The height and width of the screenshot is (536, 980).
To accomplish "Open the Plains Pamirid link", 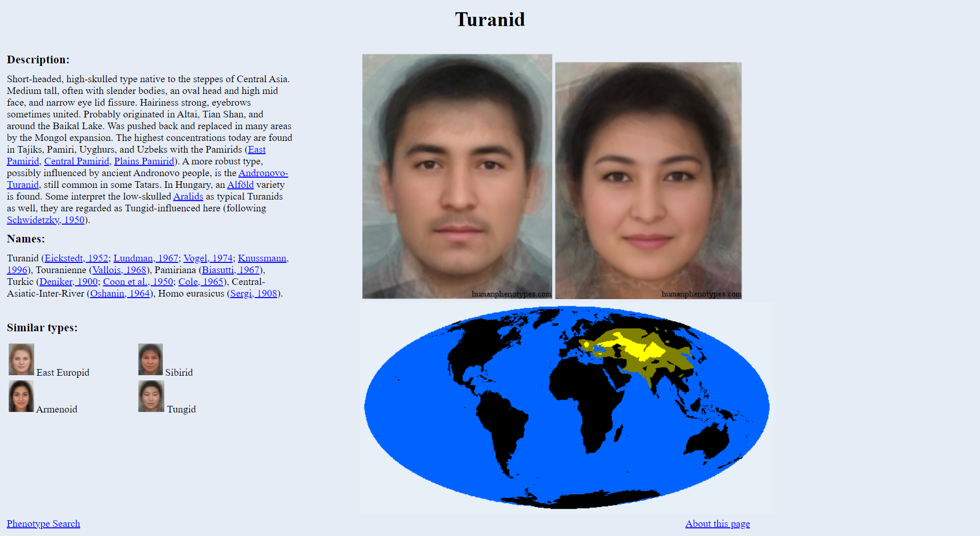I will pos(144,161).
